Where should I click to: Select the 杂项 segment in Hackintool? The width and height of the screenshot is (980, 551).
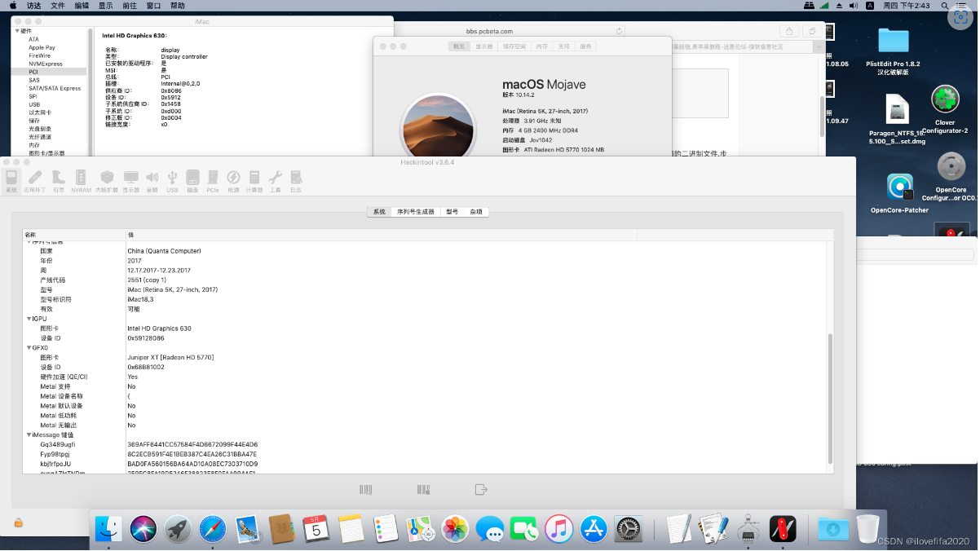tap(475, 212)
